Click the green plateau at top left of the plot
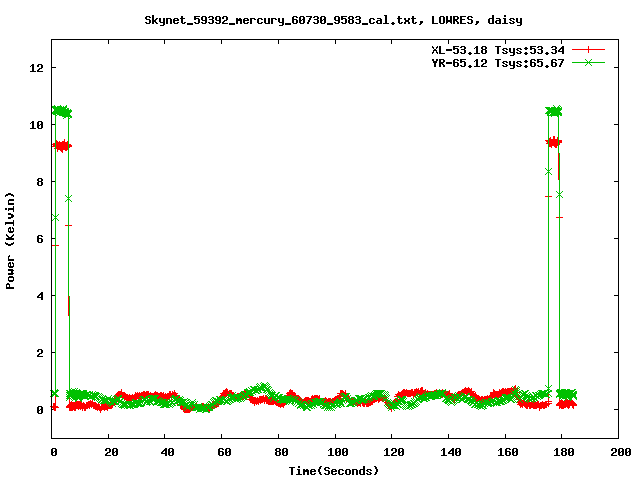640x480 pixels. [61, 111]
